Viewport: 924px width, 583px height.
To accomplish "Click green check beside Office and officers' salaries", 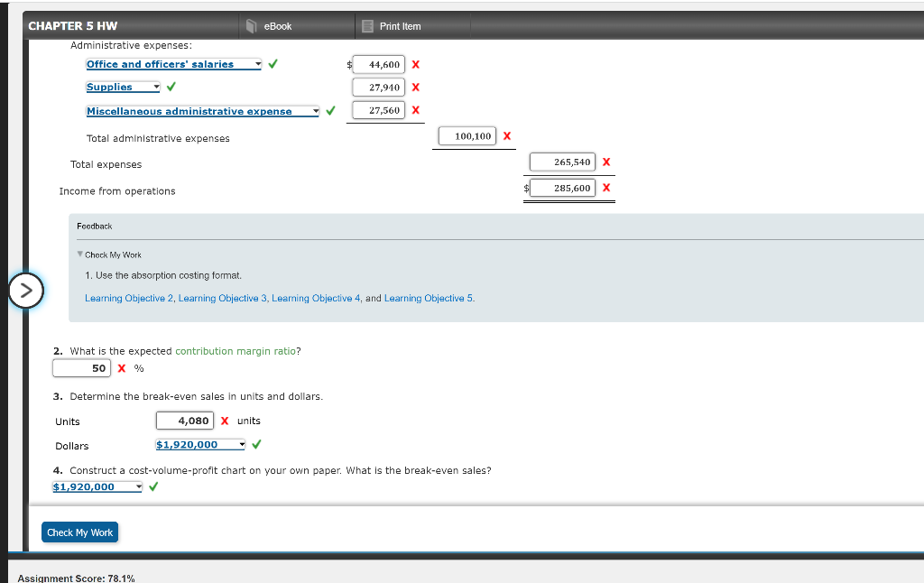I will tap(273, 64).
